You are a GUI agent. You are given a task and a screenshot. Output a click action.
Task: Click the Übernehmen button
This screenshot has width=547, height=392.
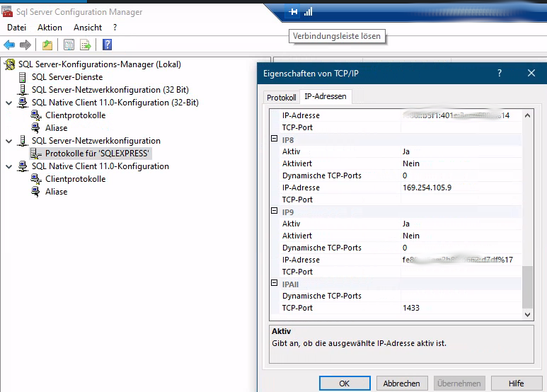[x=459, y=384]
